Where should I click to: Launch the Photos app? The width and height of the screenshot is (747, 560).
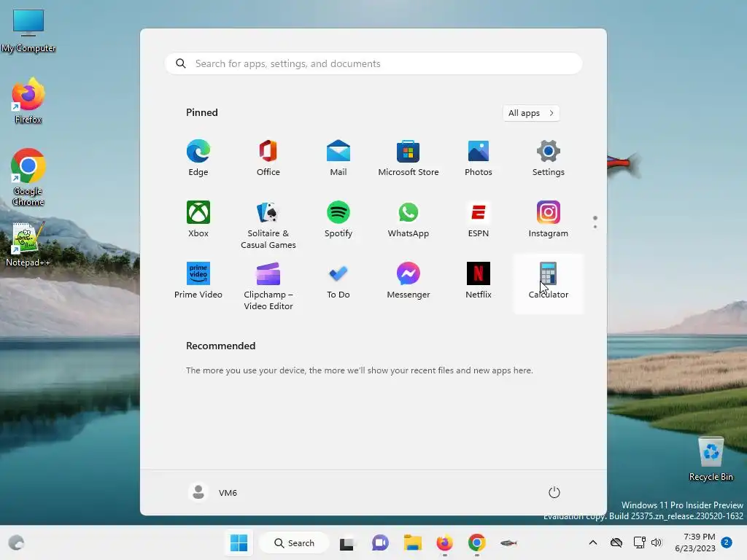[479, 157]
